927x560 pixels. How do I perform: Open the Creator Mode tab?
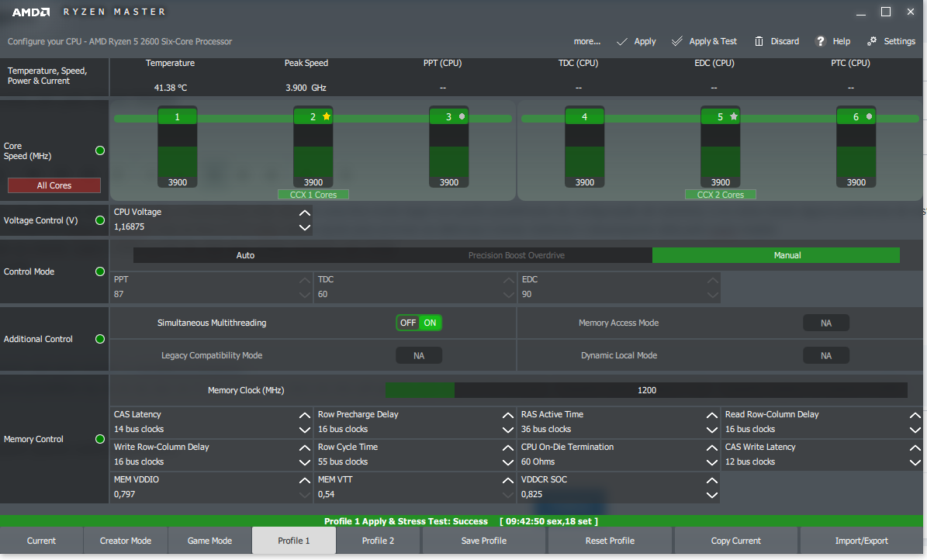click(x=126, y=541)
